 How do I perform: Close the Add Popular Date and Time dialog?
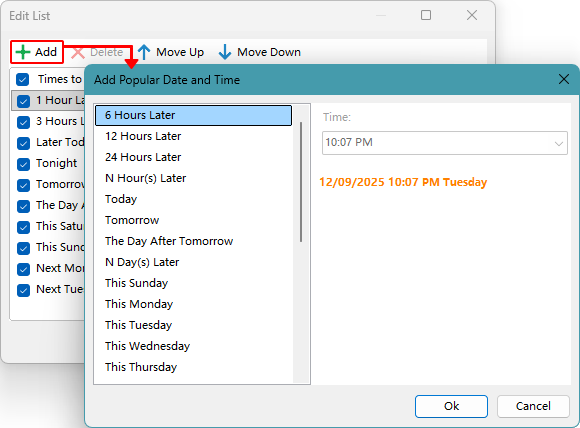tap(564, 79)
